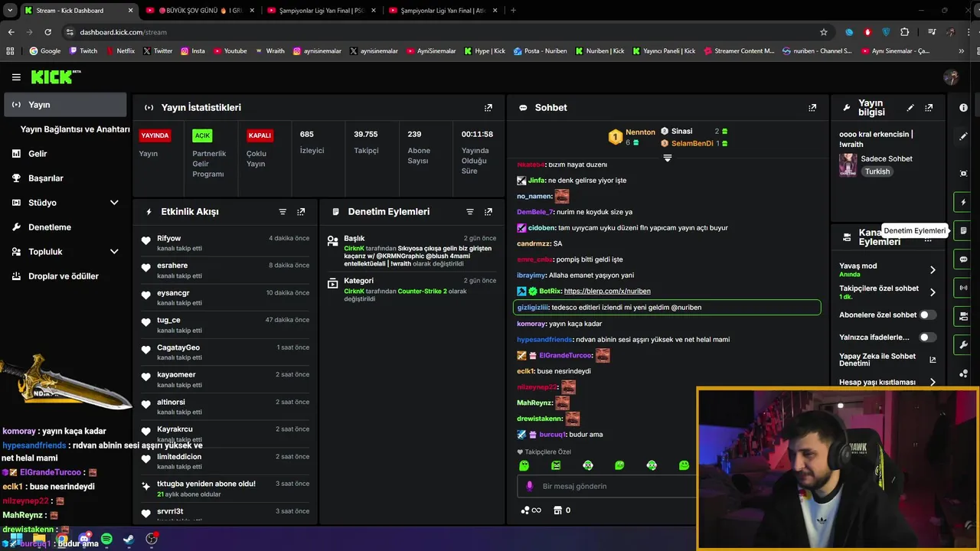Viewport: 980px width, 551px height.
Task: Click the broadcast signal icon in right rail
Action: (x=963, y=288)
